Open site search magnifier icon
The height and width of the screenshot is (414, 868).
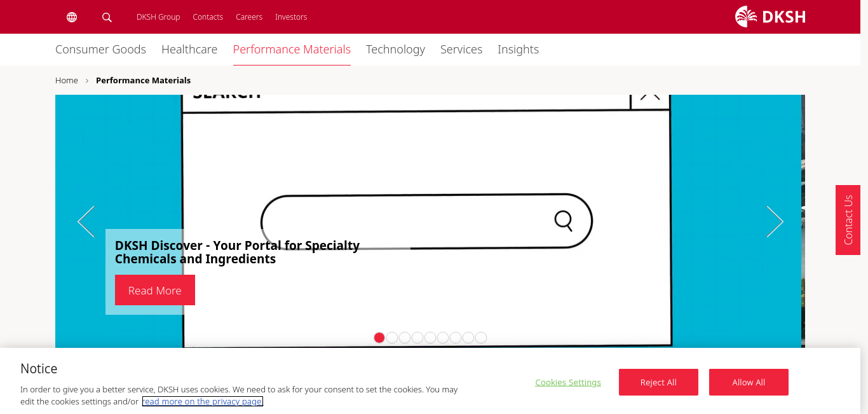[x=107, y=17]
